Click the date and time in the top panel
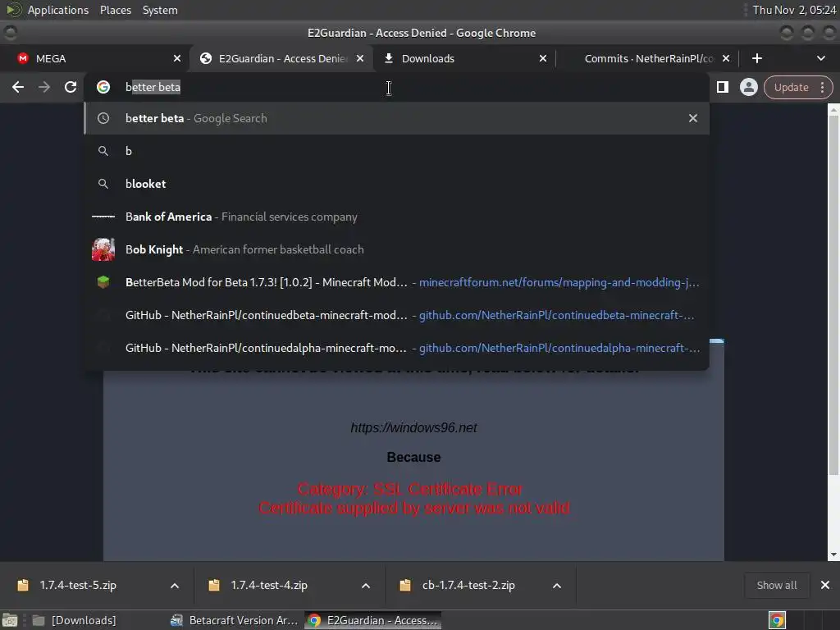The height and width of the screenshot is (630, 840). tap(794, 10)
